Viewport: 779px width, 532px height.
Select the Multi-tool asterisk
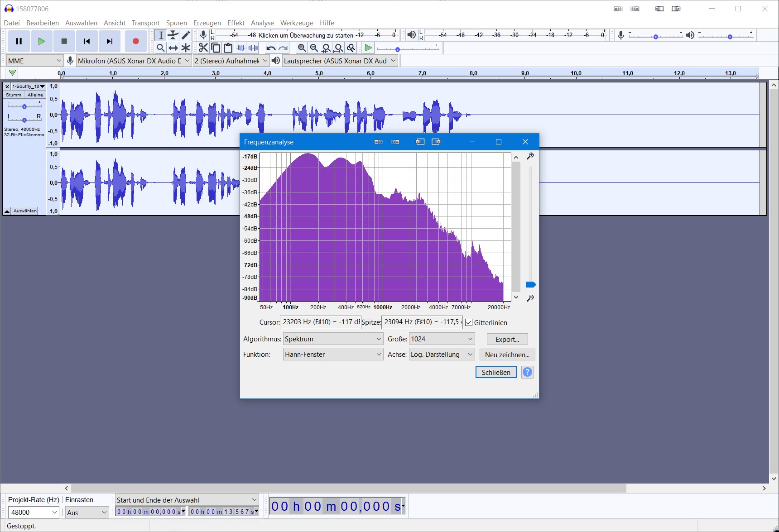(186, 48)
